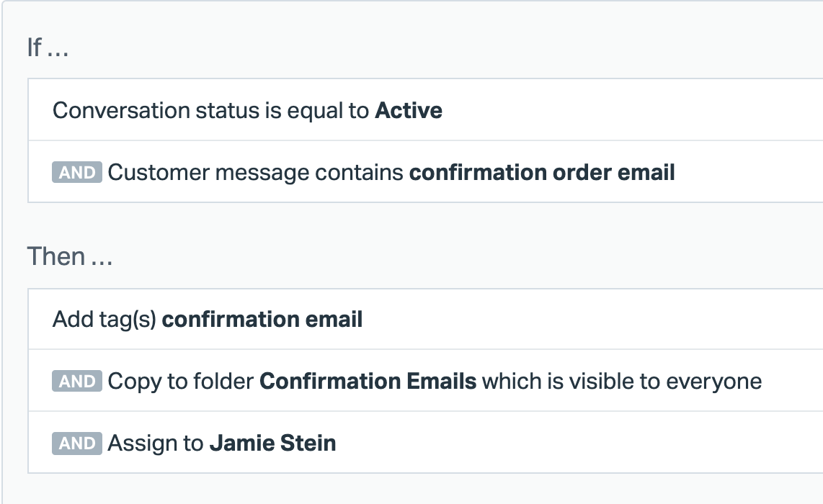823x504 pixels.
Task: Click the AND badge before Copy to folder
Action: tap(77, 381)
